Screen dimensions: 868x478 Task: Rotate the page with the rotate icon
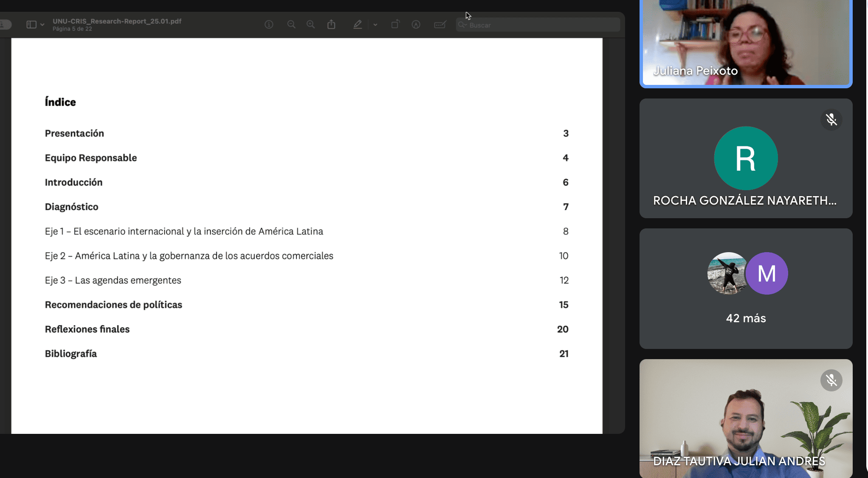(395, 25)
